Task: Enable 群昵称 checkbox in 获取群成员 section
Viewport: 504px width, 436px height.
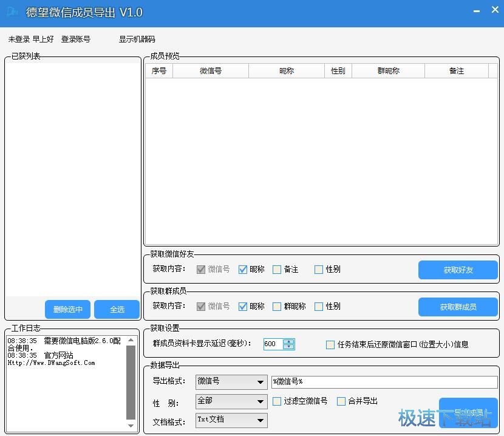Action: click(277, 307)
